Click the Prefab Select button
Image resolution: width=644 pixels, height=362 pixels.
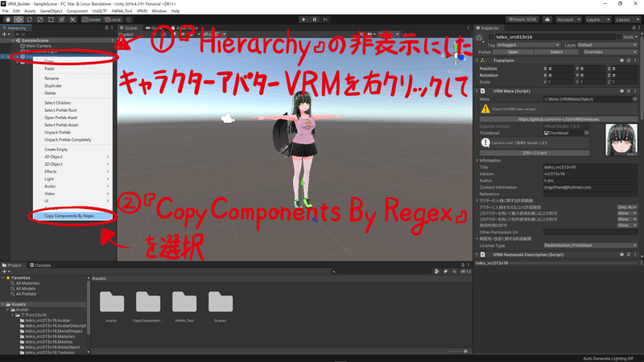pos(556,52)
